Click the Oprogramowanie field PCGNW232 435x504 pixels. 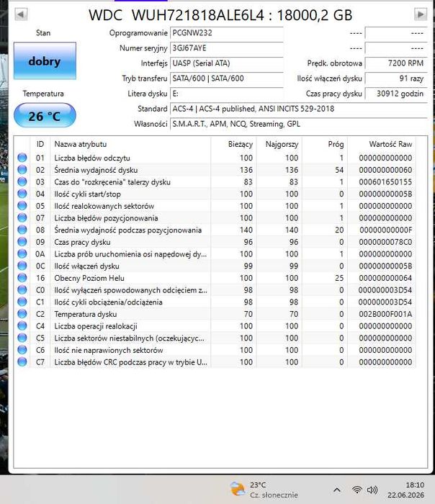[227, 33]
